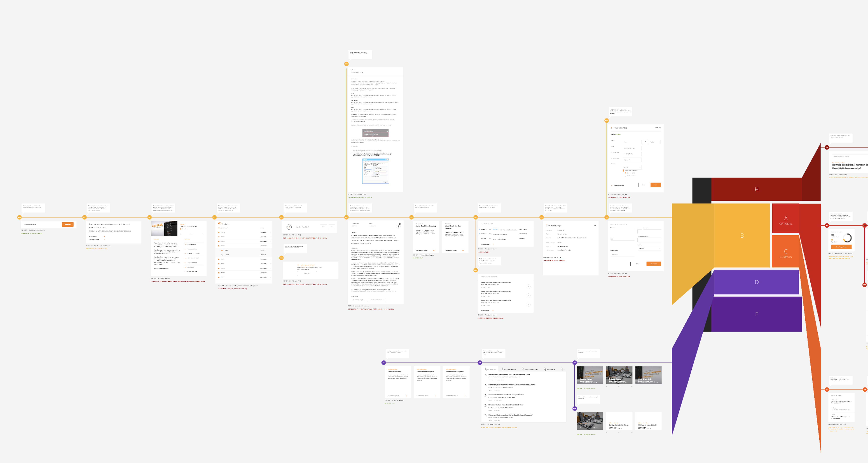
Task: Open the dropdown field in Reset details card
Action: tap(632, 167)
